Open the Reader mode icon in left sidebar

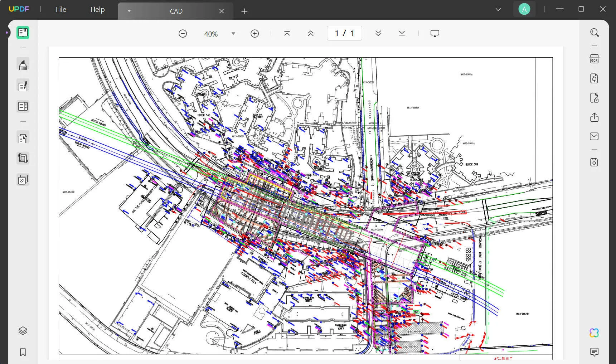click(x=23, y=33)
